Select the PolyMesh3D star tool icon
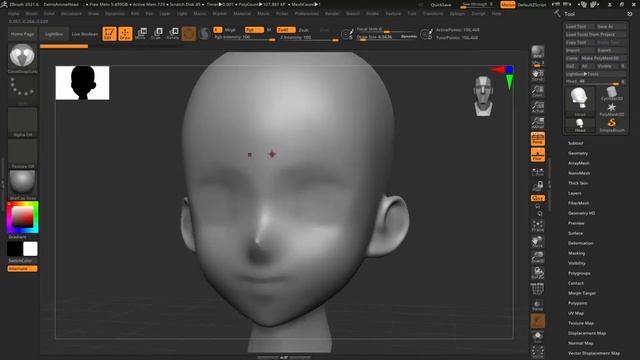Viewport: 640px width, 360px height. 611,109
